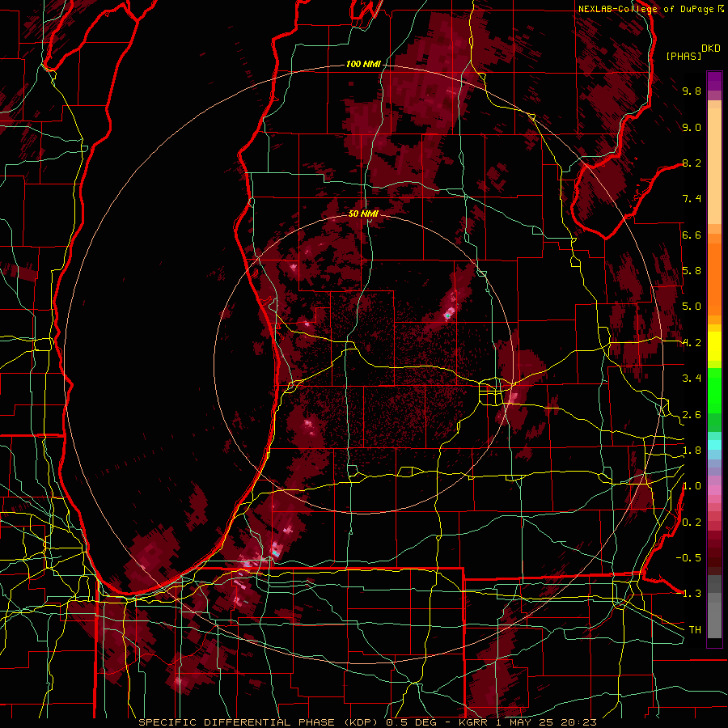Pick the yellow segment of the color bar
This screenshot has height=728, width=728.
click(x=714, y=346)
